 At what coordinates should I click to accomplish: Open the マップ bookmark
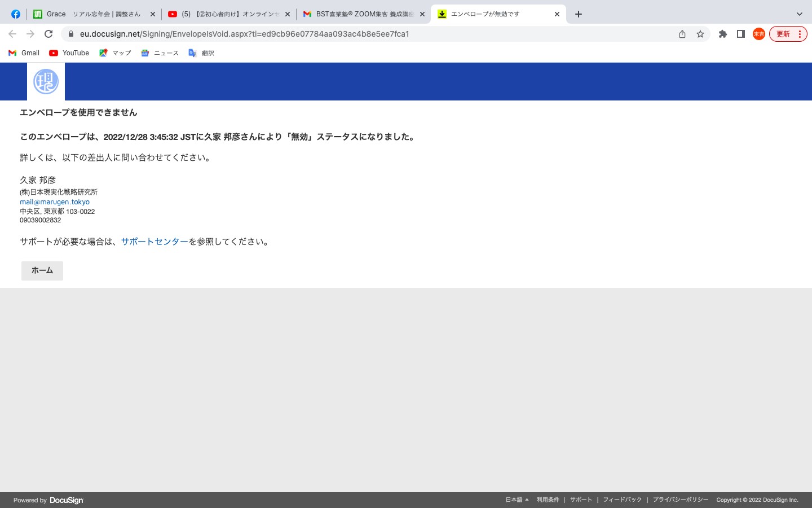coord(115,53)
